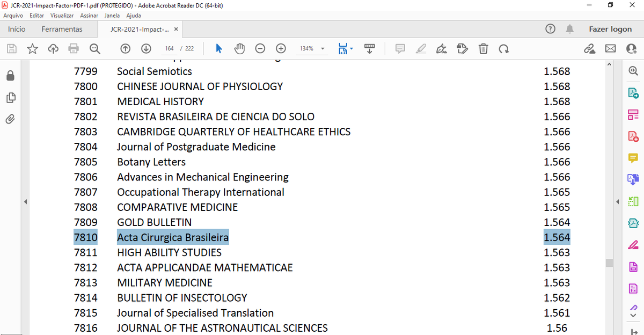Go to previous page arrow

[125, 49]
